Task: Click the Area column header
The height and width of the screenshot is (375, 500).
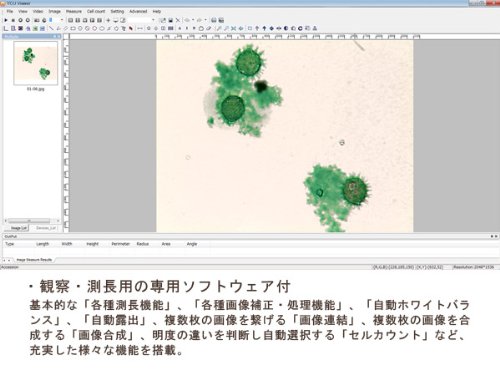Action: coord(166,244)
